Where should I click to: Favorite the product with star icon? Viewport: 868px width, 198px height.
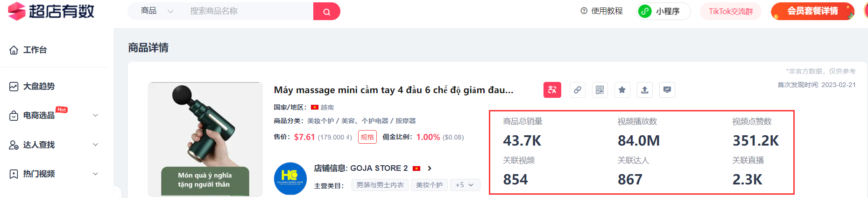pyautogui.click(x=622, y=90)
